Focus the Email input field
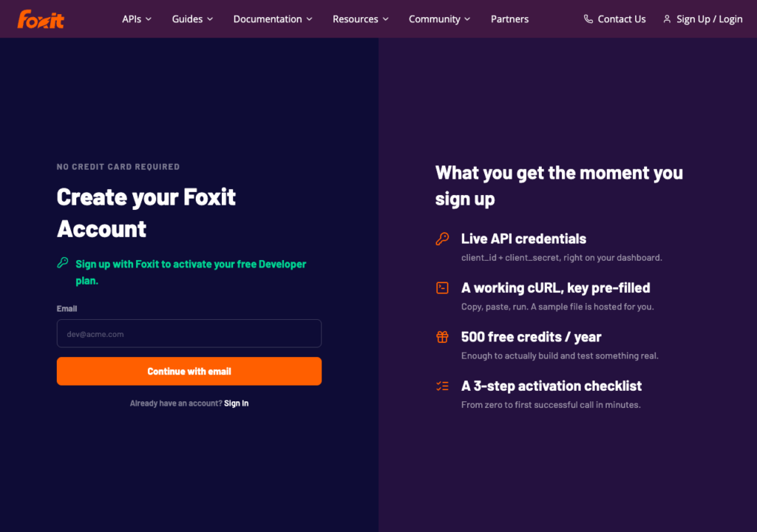This screenshot has height=532, width=757. click(189, 333)
